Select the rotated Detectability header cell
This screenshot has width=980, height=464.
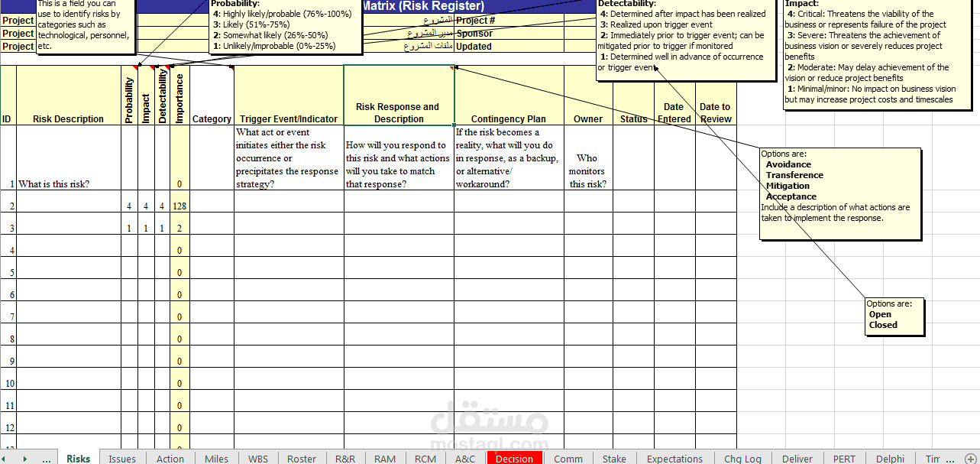[x=163, y=96]
